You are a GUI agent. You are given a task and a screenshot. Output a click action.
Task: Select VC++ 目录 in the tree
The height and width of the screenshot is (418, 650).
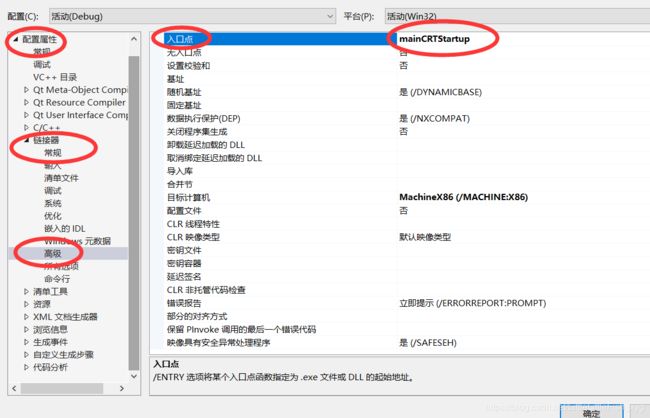pos(55,77)
